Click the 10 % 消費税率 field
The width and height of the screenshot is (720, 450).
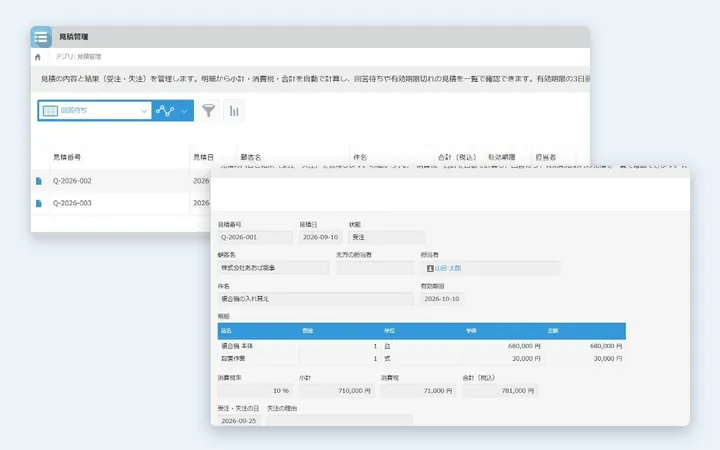coord(255,391)
